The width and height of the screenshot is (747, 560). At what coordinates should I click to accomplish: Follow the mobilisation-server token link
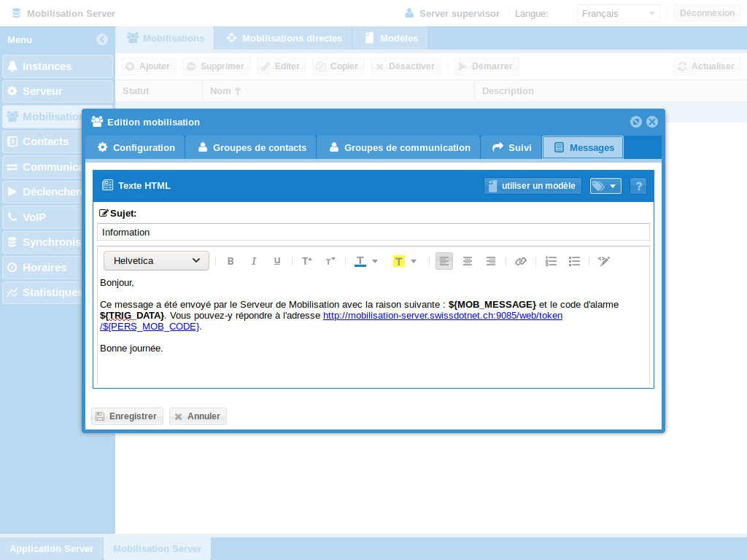point(443,315)
